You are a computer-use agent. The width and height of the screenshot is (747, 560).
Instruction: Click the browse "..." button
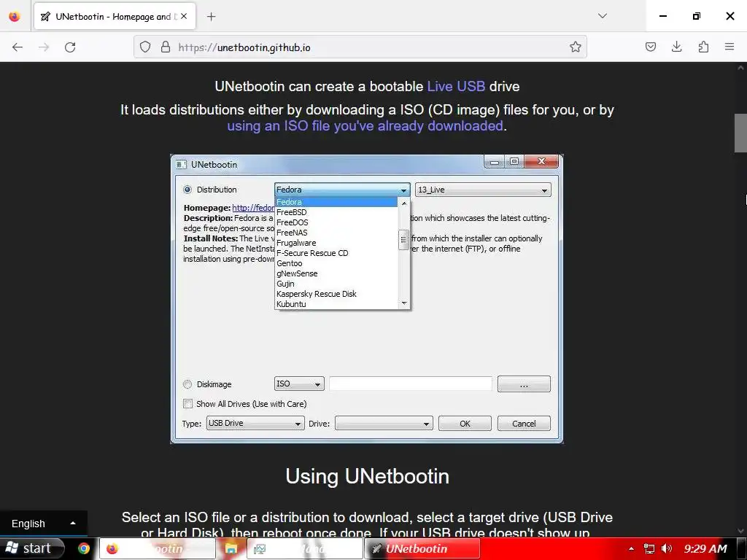(524, 384)
